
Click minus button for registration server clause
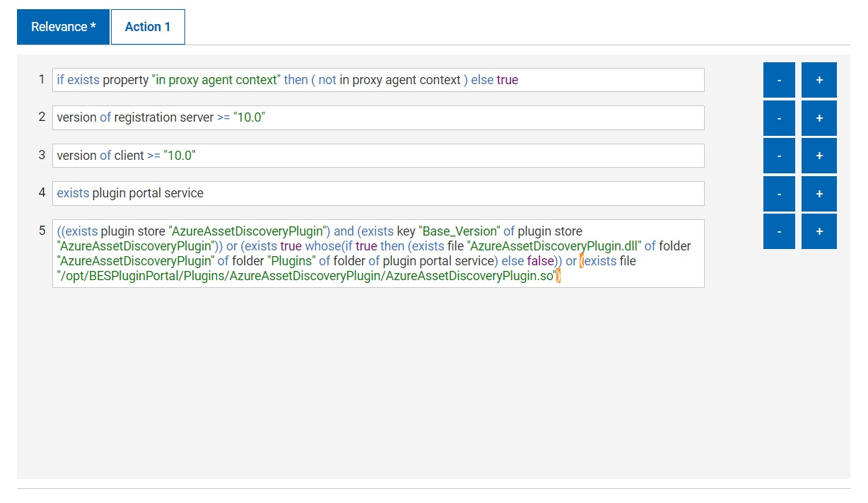(779, 118)
